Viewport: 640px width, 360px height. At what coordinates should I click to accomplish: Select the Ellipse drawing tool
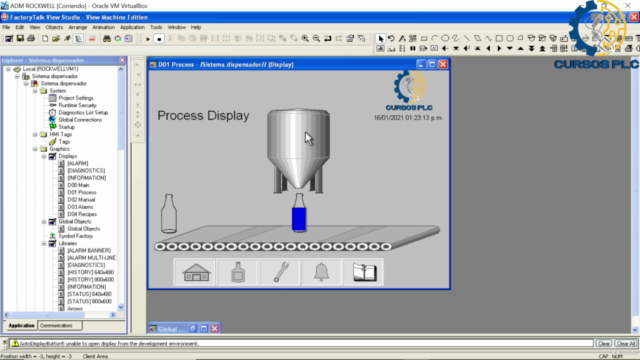[x=445, y=38]
